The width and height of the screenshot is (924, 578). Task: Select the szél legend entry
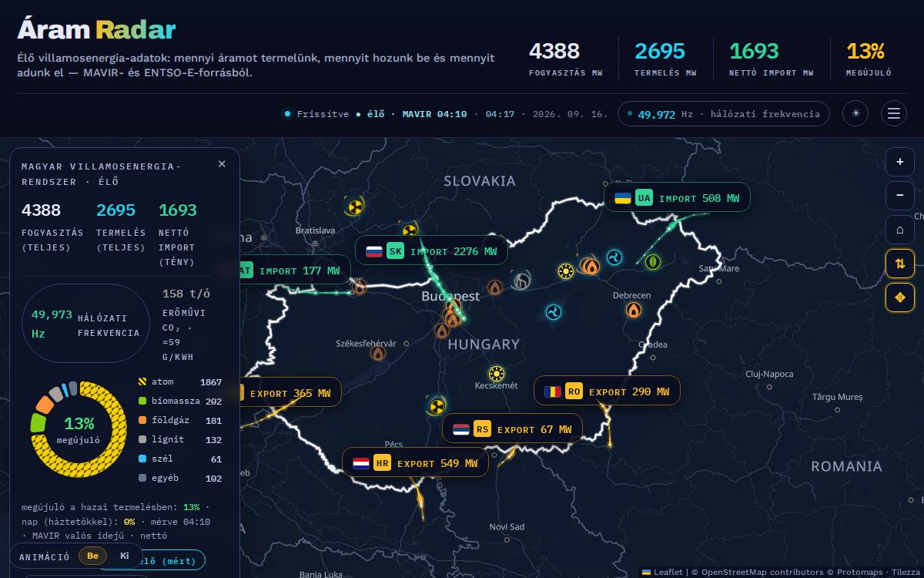[x=179, y=459]
